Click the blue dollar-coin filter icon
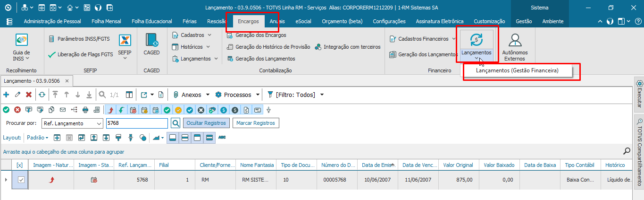This screenshot has width=644, height=200. pos(224,110)
